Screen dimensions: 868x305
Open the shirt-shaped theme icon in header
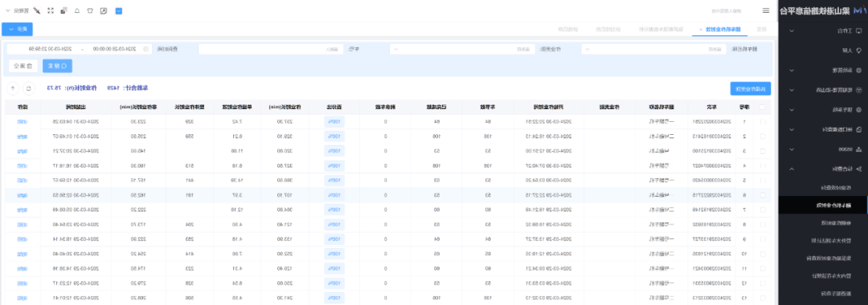point(90,10)
